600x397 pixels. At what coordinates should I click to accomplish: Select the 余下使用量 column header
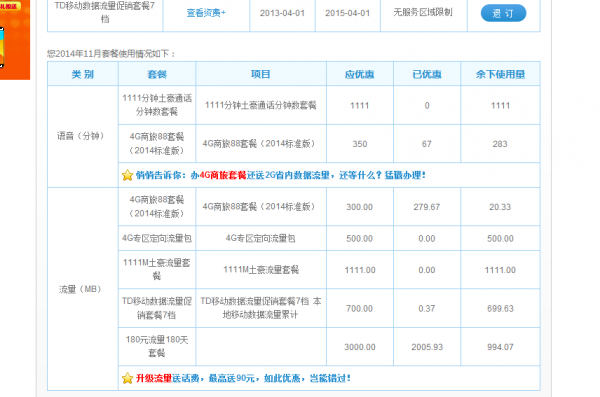click(500, 74)
